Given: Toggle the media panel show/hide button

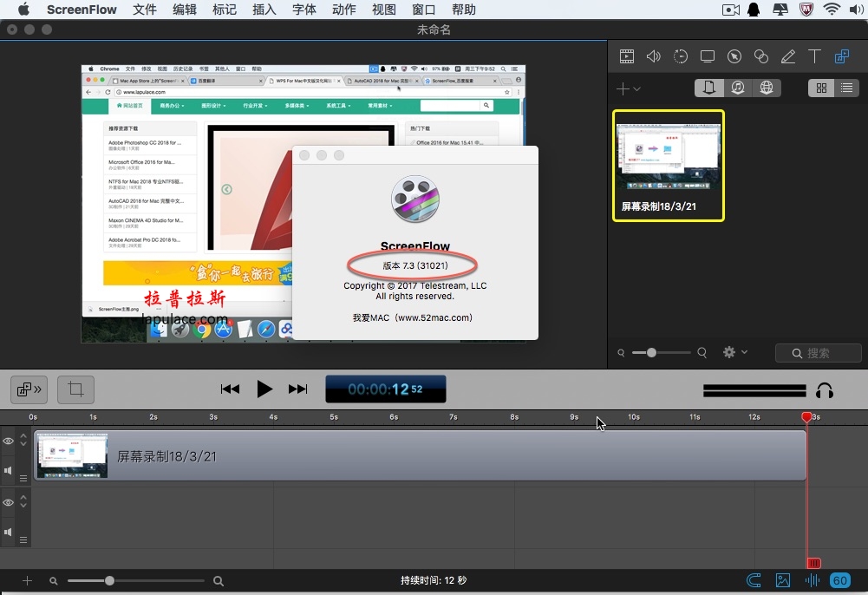Looking at the screenshot, I should click(x=29, y=389).
